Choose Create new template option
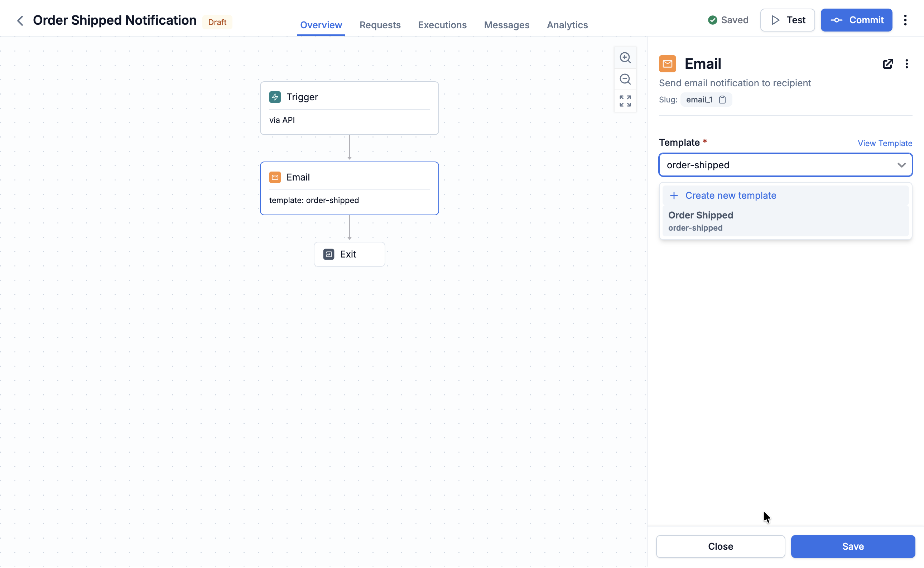The image size is (924, 568). coord(785,195)
